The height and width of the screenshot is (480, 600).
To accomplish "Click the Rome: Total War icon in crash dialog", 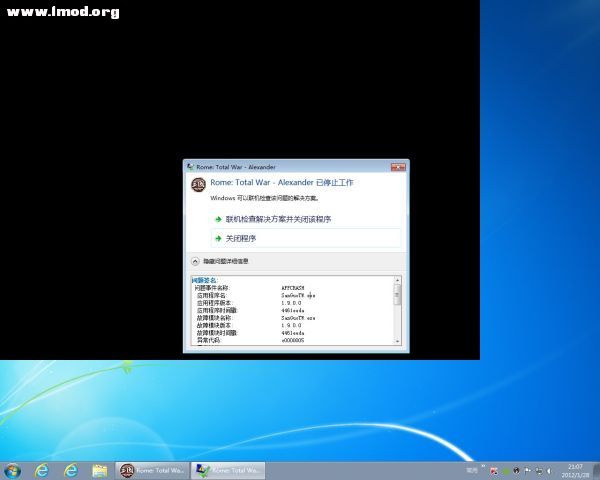I will tap(198, 185).
